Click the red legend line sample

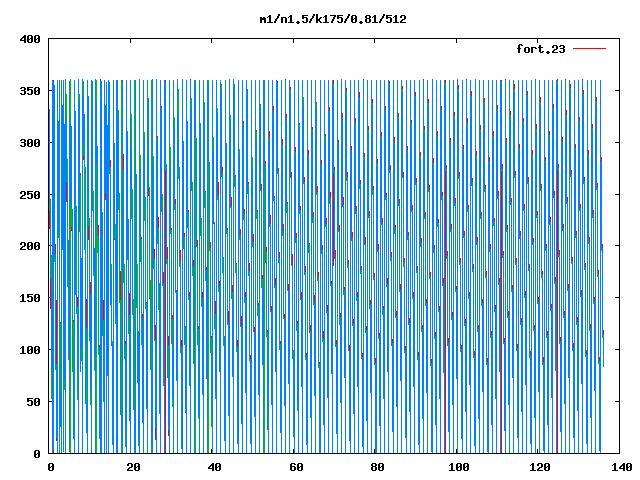point(589,49)
